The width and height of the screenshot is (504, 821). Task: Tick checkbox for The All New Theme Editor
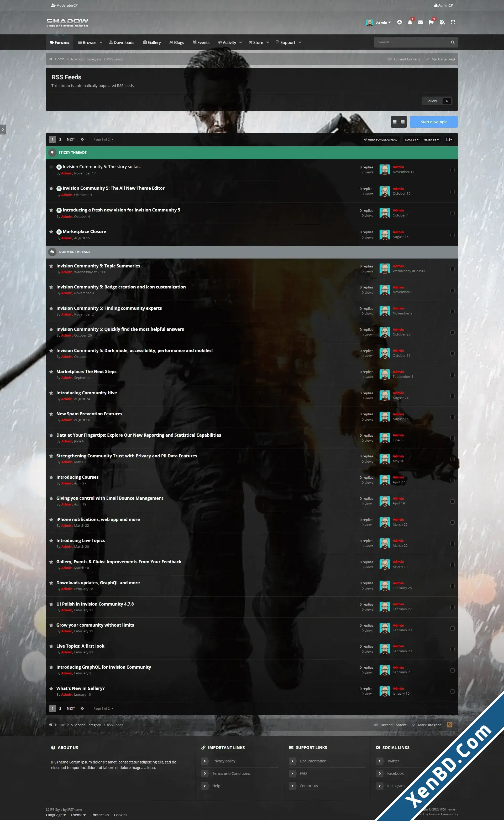[x=452, y=192]
